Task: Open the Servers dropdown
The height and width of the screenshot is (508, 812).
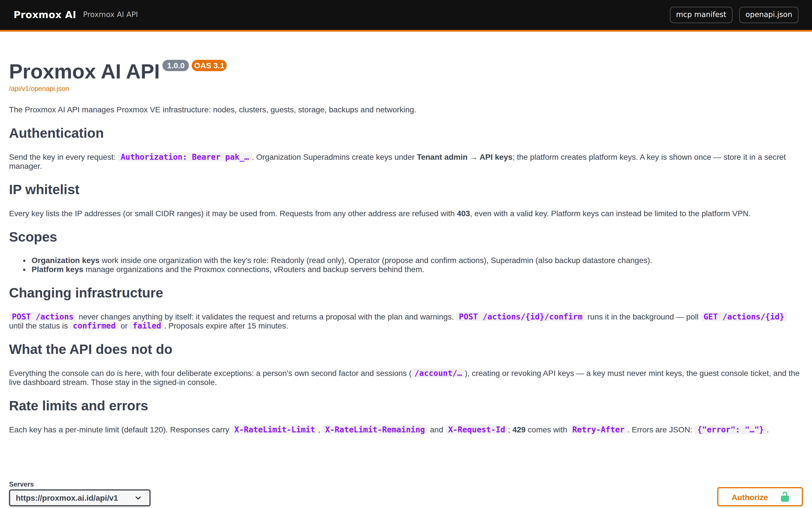Action: coord(80,498)
